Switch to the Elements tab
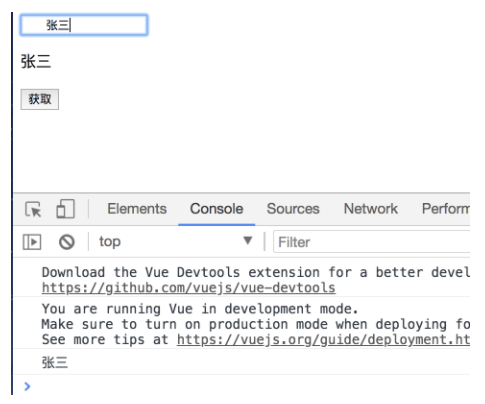Screen dimensions: 485x404 (x=137, y=209)
